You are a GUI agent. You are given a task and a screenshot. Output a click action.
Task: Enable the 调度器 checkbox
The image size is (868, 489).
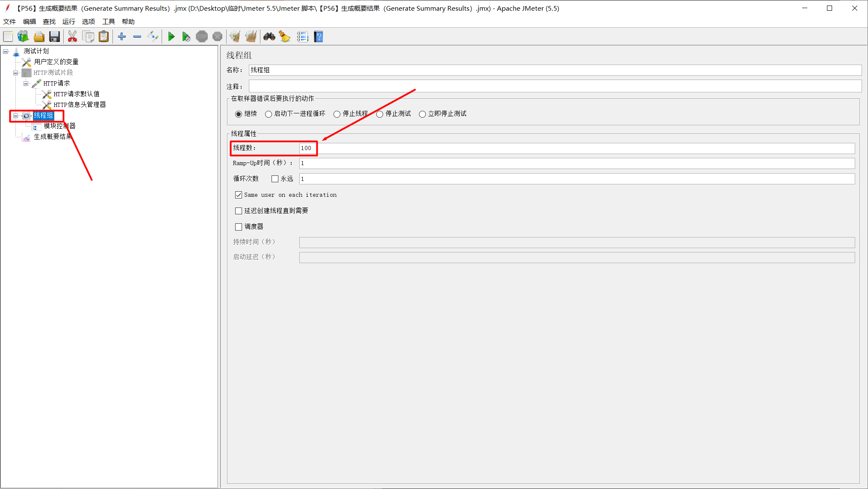[x=239, y=227]
